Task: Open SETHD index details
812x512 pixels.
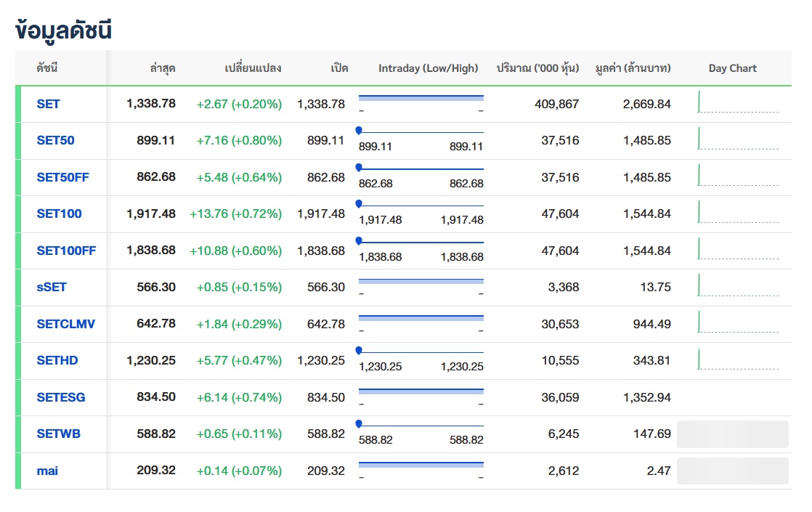Action: click(57, 360)
